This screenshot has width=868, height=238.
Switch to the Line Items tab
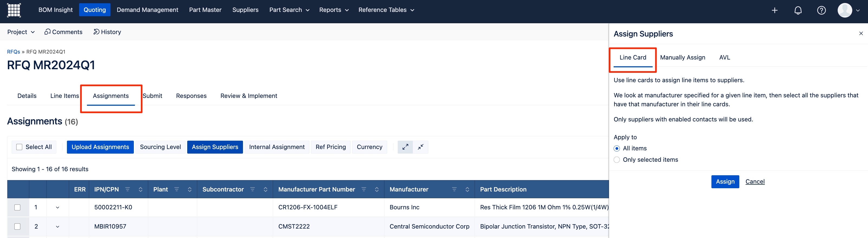pyautogui.click(x=65, y=96)
